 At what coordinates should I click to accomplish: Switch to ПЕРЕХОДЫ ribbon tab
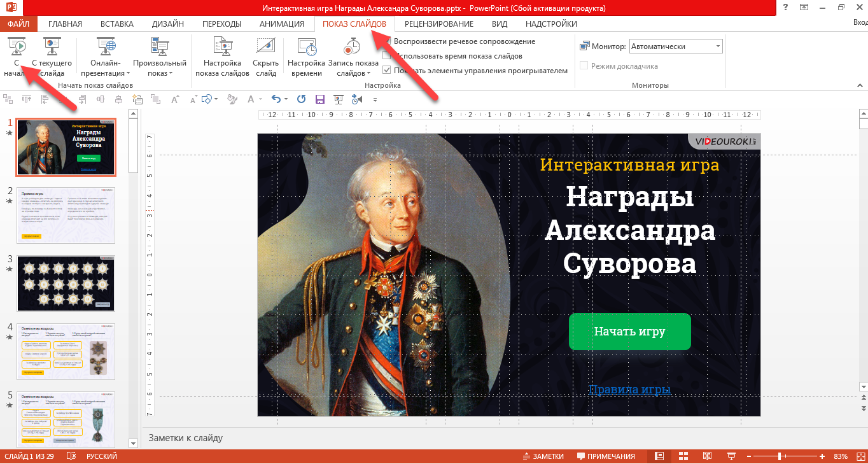pos(221,24)
